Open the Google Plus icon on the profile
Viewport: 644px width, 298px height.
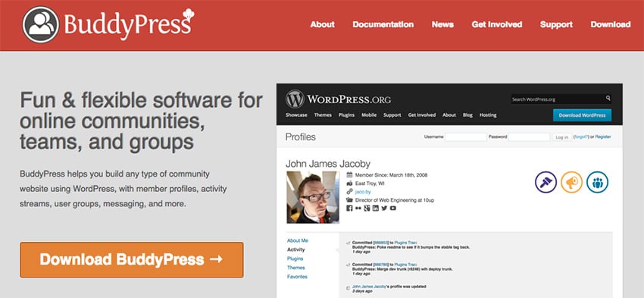click(x=367, y=209)
